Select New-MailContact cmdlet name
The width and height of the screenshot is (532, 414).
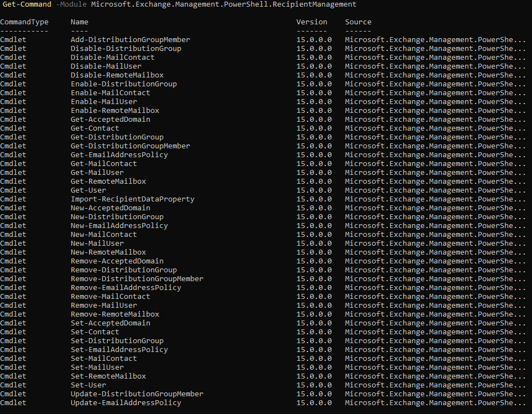(x=104, y=234)
